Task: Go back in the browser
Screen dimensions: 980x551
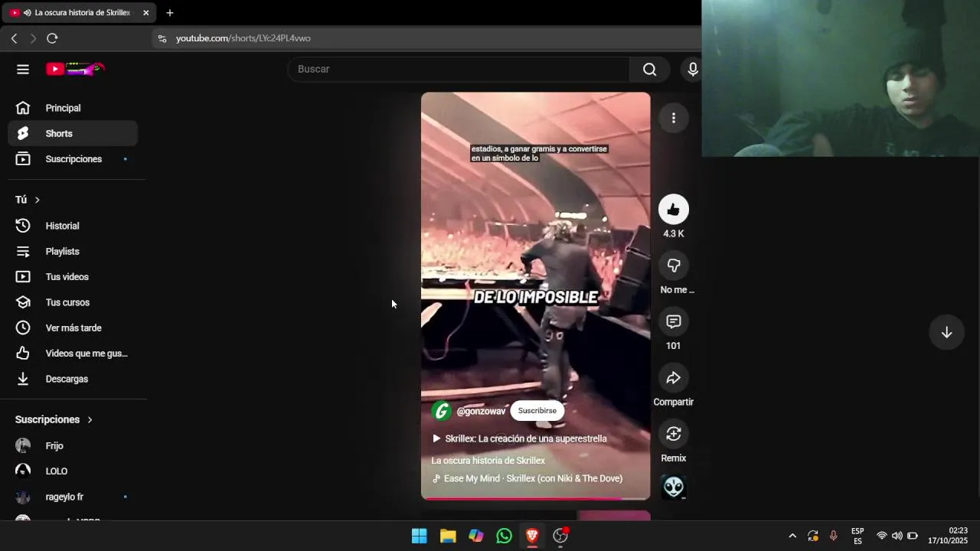Action: [x=14, y=38]
